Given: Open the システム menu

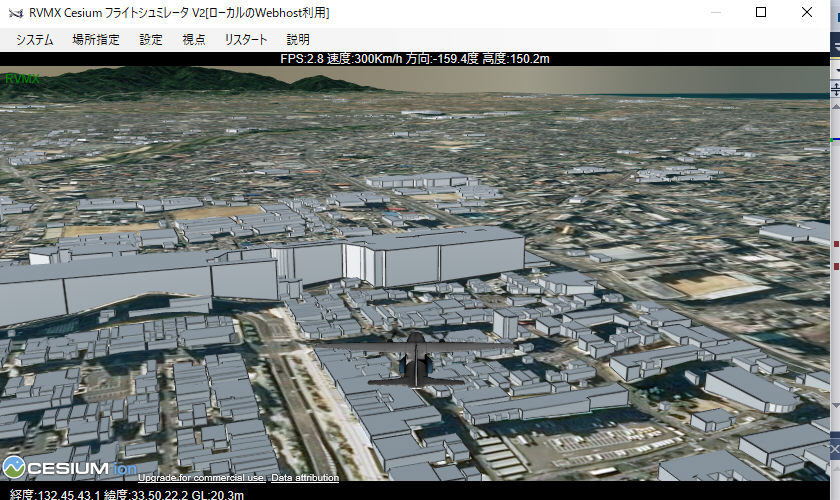Looking at the screenshot, I should (x=34, y=40).
